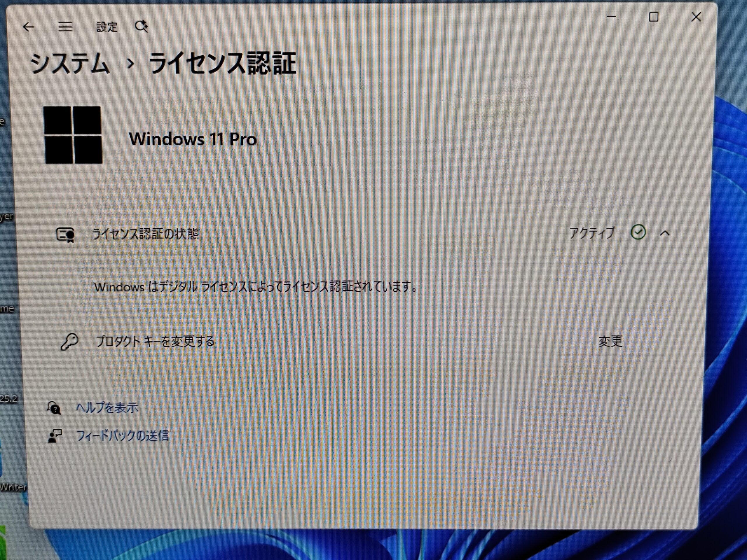Viewport: 747px width, 560px height.
Task: Open the ヘルプを表示 link
Action: tap(107, 408)
